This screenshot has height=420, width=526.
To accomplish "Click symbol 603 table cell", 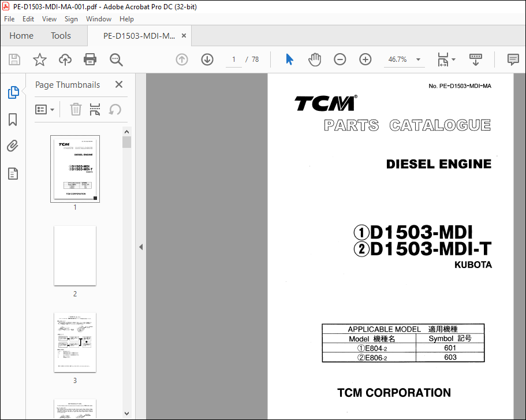I will coord(450,357).
